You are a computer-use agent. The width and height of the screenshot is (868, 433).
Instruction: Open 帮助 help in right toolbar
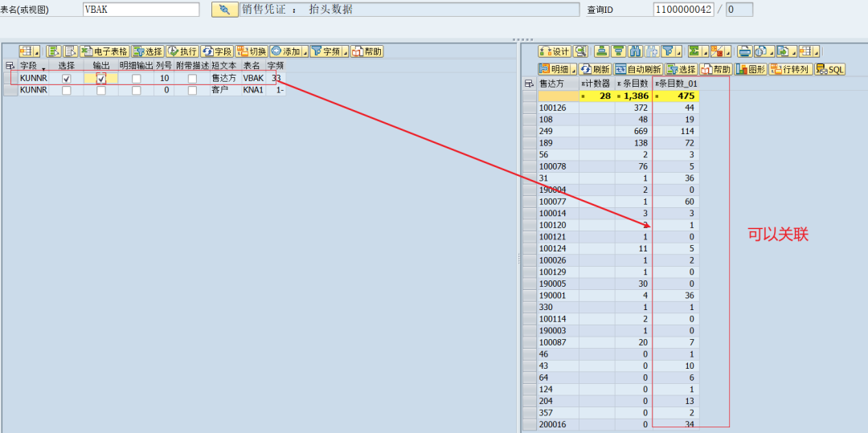[716, 69]
